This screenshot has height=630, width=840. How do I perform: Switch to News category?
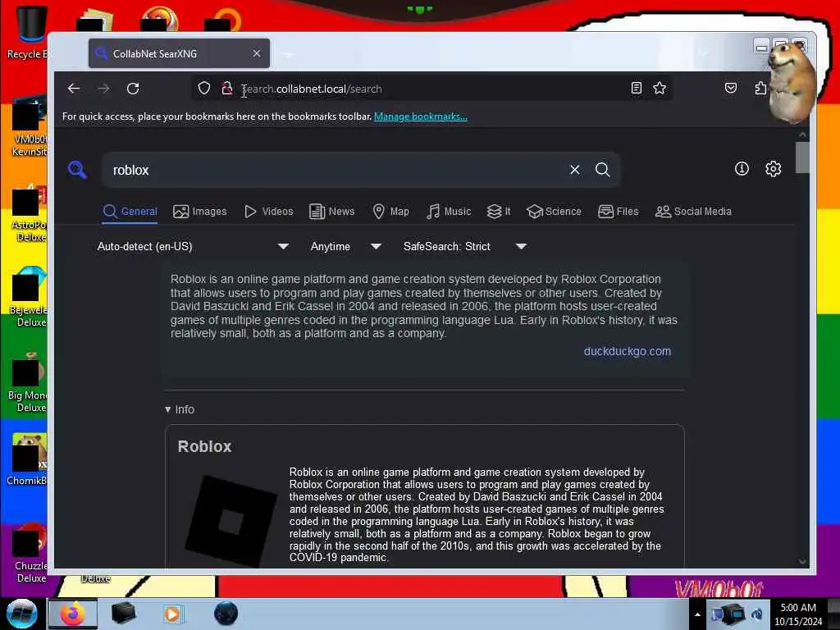[332, 211]
